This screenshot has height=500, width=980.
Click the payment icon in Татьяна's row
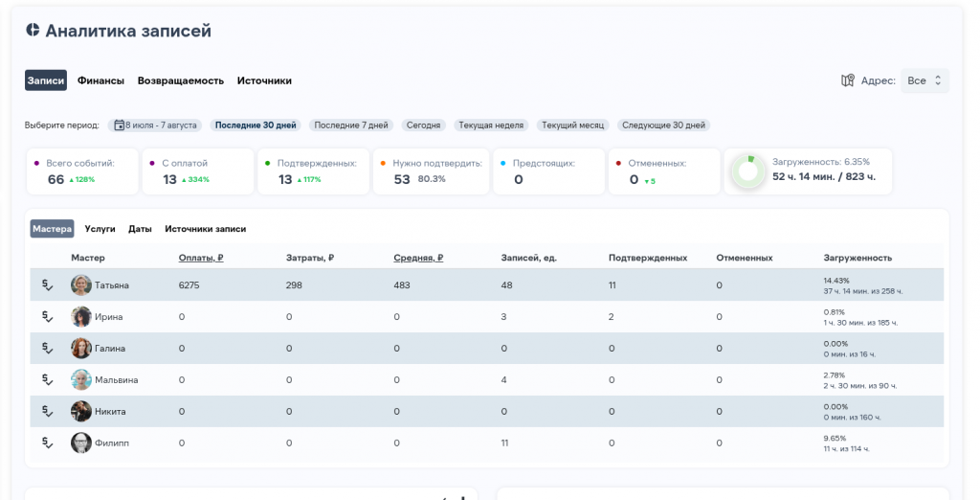47,284
